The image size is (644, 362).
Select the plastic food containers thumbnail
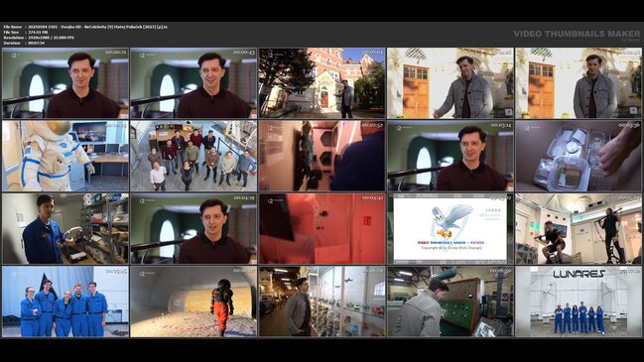[x=579, y=156]
